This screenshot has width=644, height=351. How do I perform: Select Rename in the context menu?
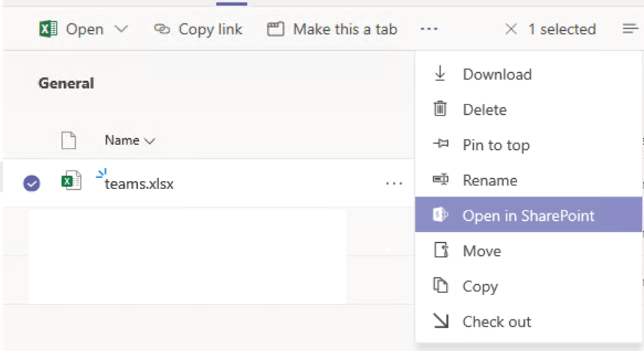(x=528, y=180)
